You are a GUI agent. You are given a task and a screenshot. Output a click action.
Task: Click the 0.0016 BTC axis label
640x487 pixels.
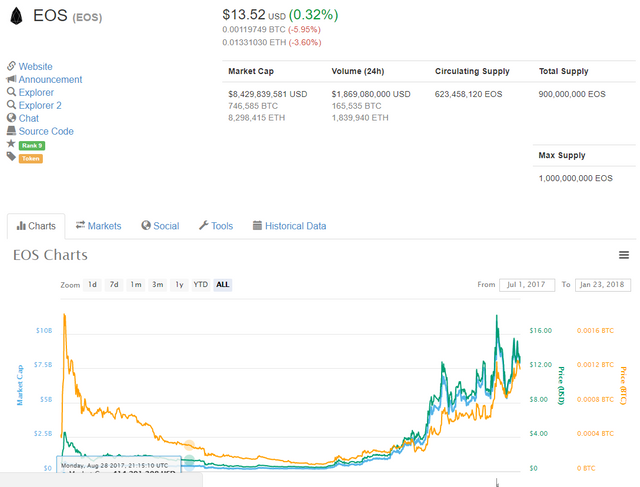click(x=595, y=330)
